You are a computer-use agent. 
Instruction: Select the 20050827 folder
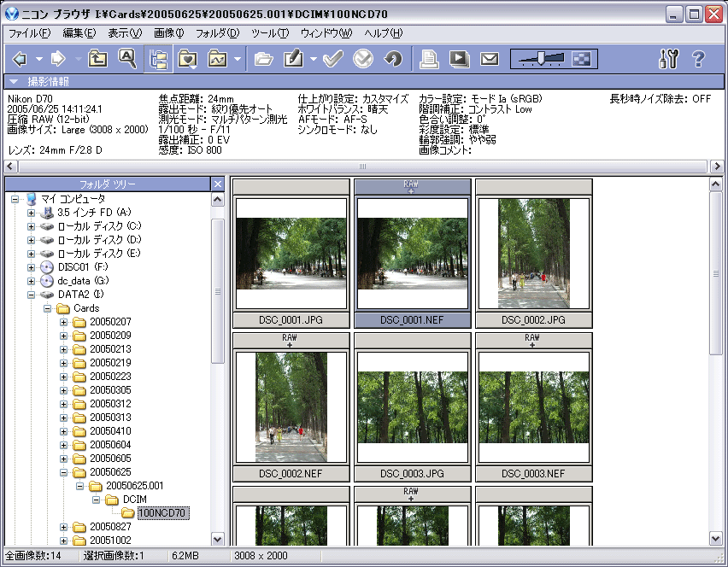click(x=110, y=527)
